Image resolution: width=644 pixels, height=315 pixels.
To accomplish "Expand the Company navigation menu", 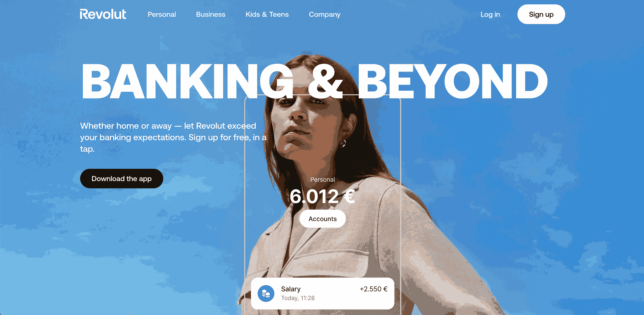I will (x=325, y=15).
